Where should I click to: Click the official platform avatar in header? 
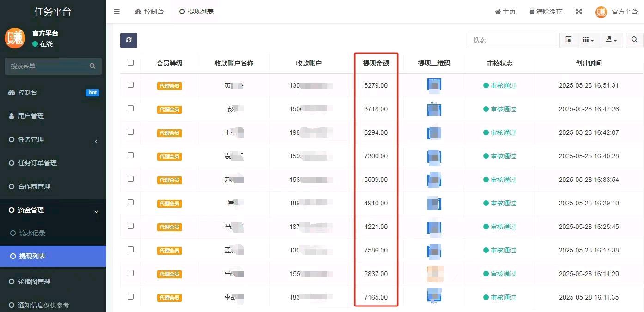coord(601,12)
